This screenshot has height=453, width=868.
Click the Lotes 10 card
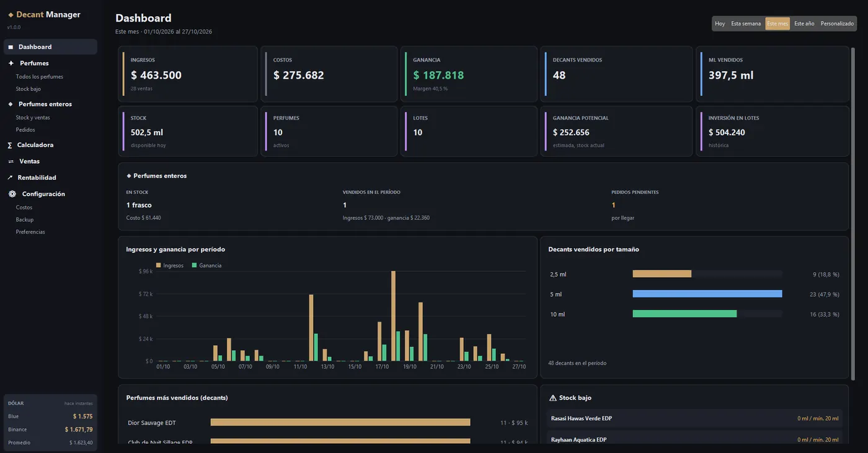click(469, 131)
